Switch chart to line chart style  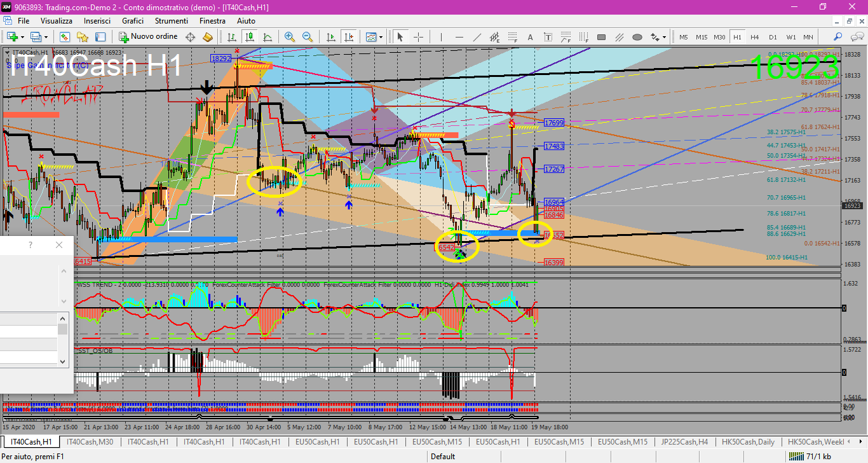pos(268,37)
